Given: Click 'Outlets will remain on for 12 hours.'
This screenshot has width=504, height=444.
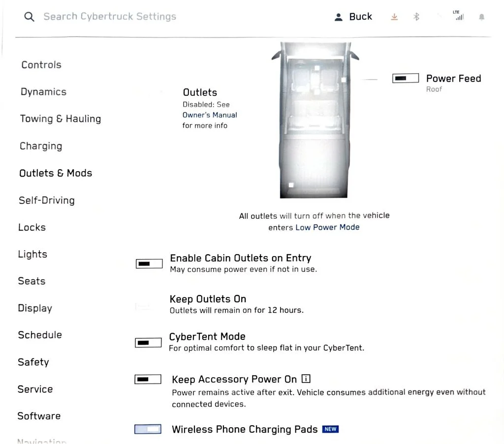Looking at the screenshot, I should click(237, 310).
